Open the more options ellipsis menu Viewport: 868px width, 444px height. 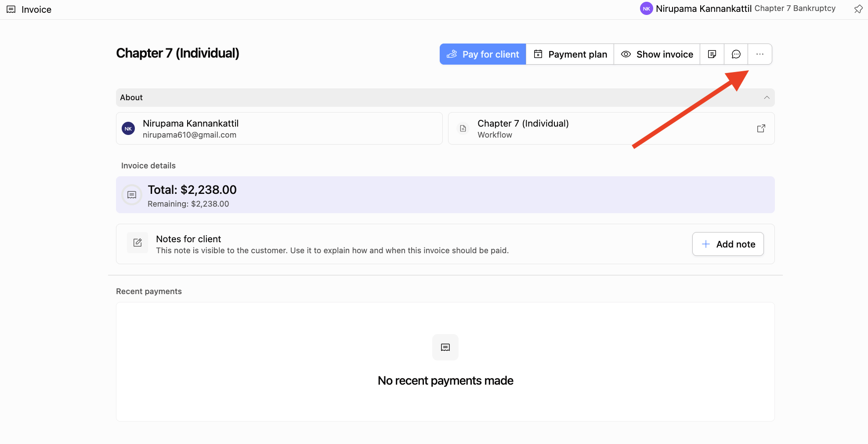point(760,54)
